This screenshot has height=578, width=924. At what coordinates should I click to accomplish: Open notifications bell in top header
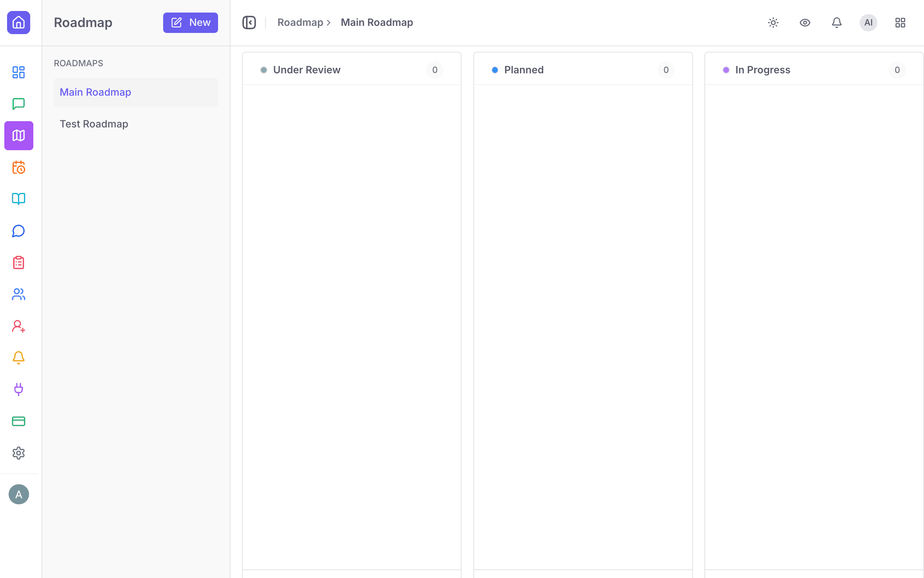click(837, 22)
